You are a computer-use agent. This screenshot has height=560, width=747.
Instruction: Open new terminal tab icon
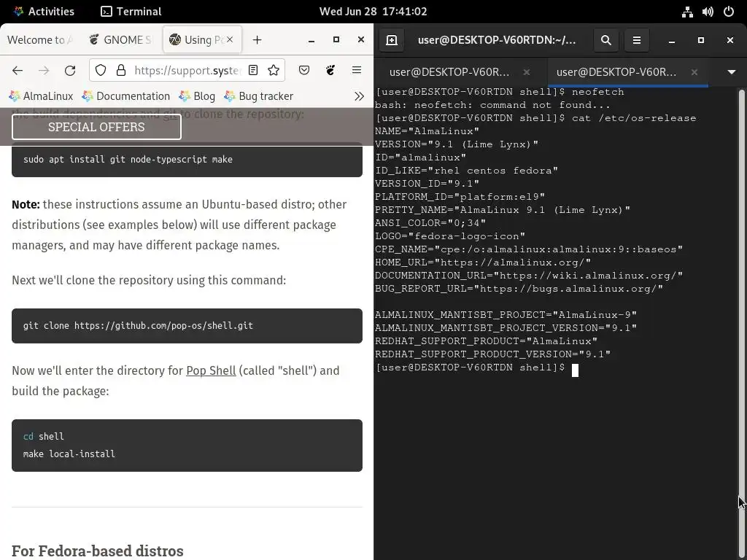[392, 40]
